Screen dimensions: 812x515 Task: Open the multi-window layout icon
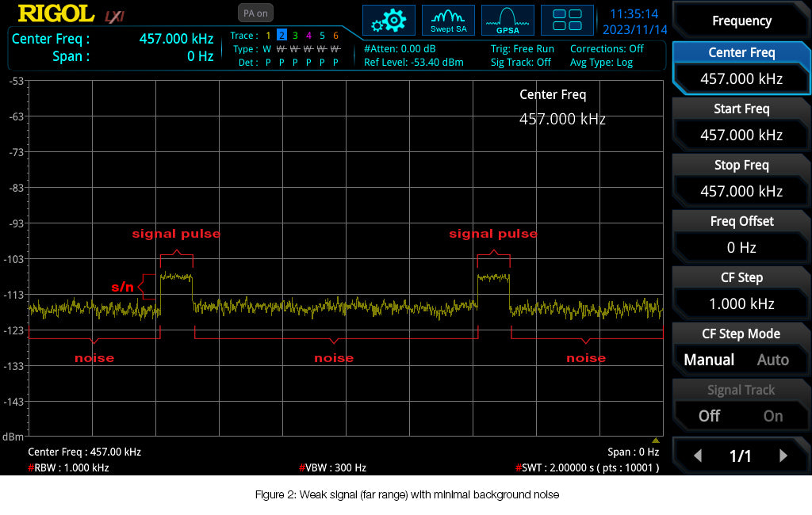567,21
